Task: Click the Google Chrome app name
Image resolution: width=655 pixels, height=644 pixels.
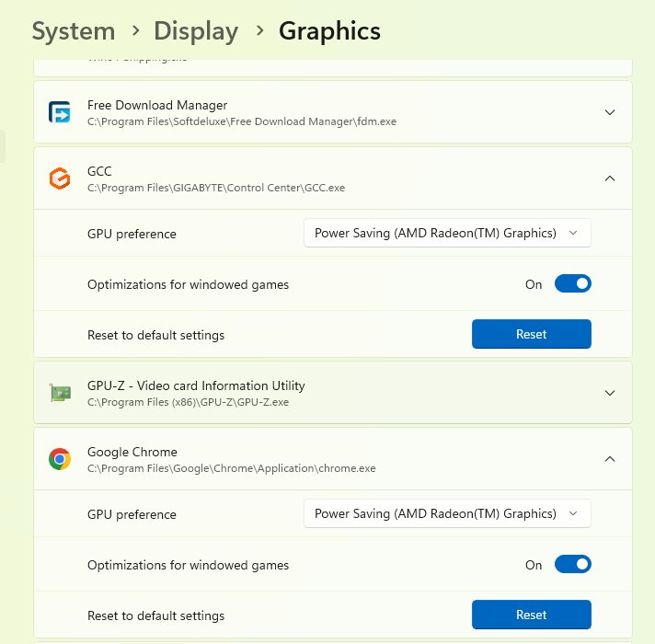Action: tap(132, 452)
